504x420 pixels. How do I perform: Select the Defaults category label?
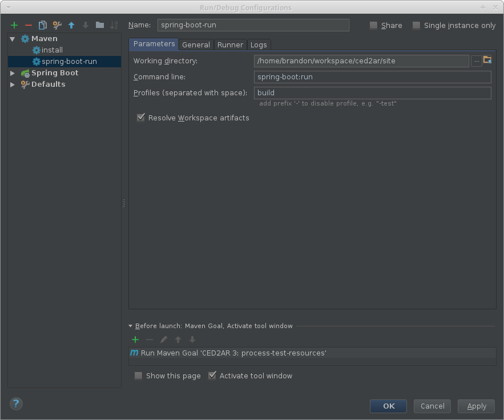pos(49,84)
